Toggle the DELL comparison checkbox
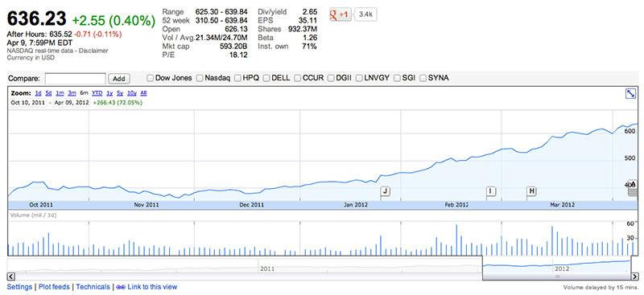 (266, 78)
